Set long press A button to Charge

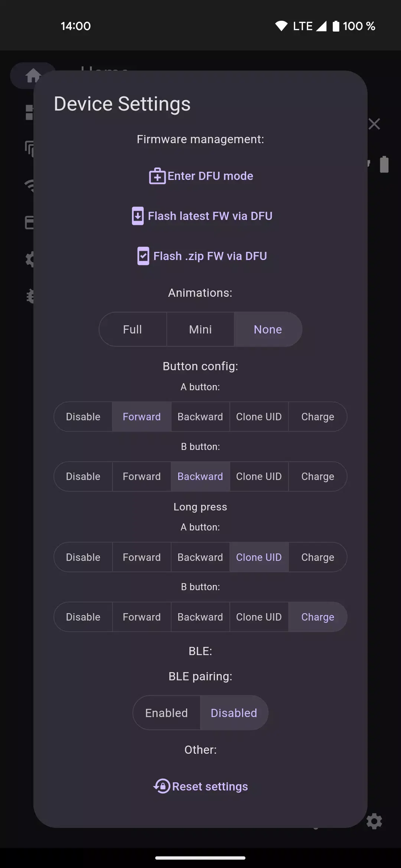[317, 557]
